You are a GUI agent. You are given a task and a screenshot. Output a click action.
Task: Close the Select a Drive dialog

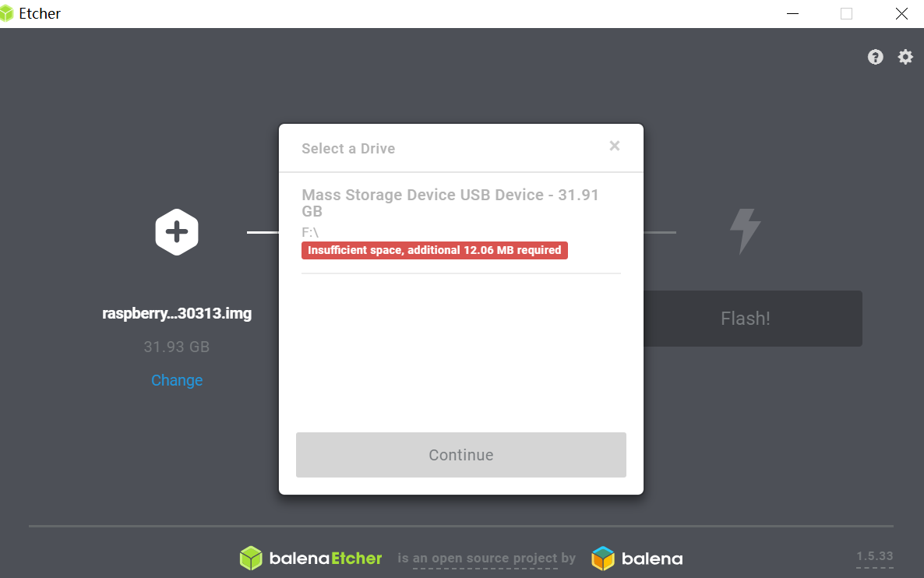pyautogui.click(x=615, y=146)
